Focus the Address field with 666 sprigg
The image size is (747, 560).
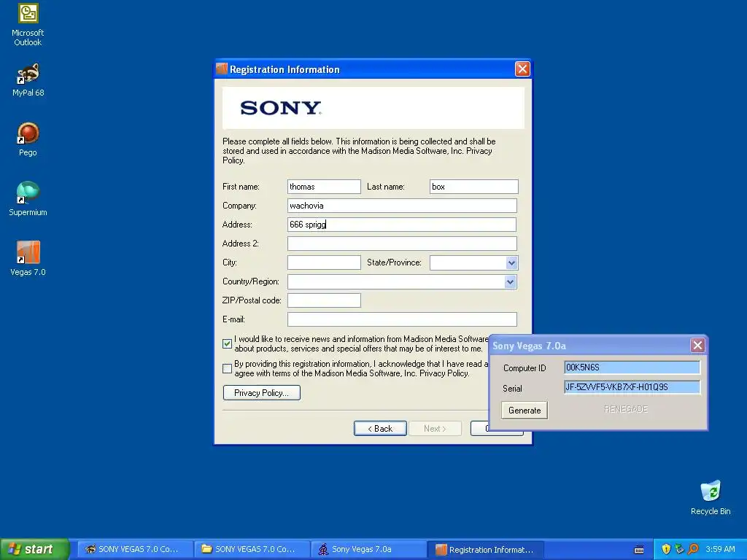click(x=402, y=225)
